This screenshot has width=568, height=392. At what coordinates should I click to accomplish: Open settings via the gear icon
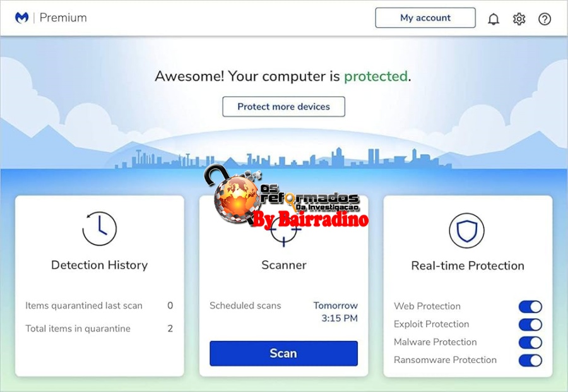(x=519, y=19)
